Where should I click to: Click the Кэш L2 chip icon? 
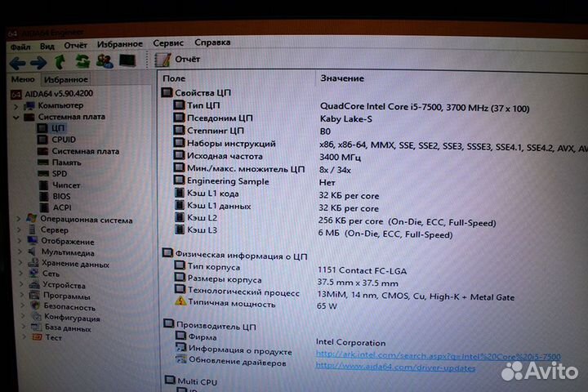coord(180,217)
